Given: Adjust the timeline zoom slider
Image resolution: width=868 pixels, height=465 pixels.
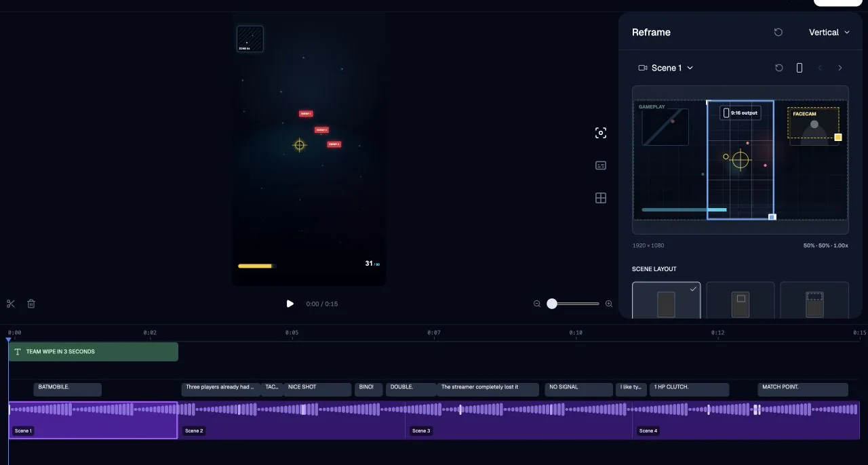Looking at the screenshot, I should (x=574, y=304).
